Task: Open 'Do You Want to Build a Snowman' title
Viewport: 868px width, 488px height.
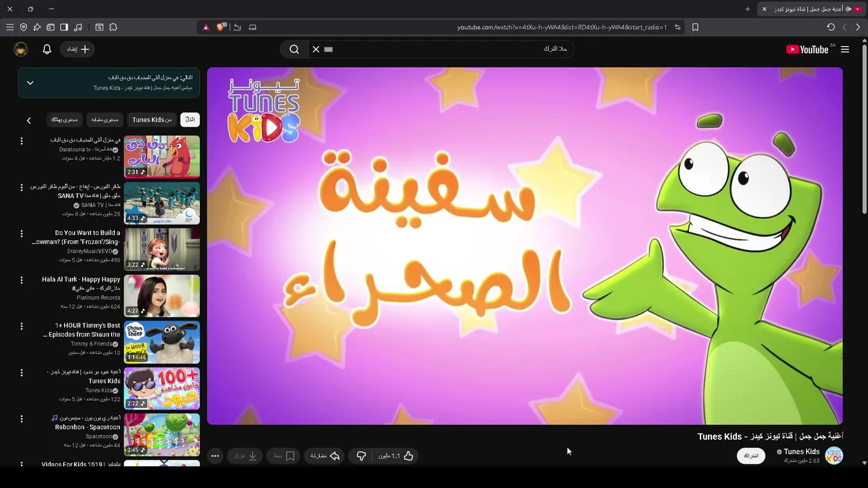Action: click(x=77, y=237)
